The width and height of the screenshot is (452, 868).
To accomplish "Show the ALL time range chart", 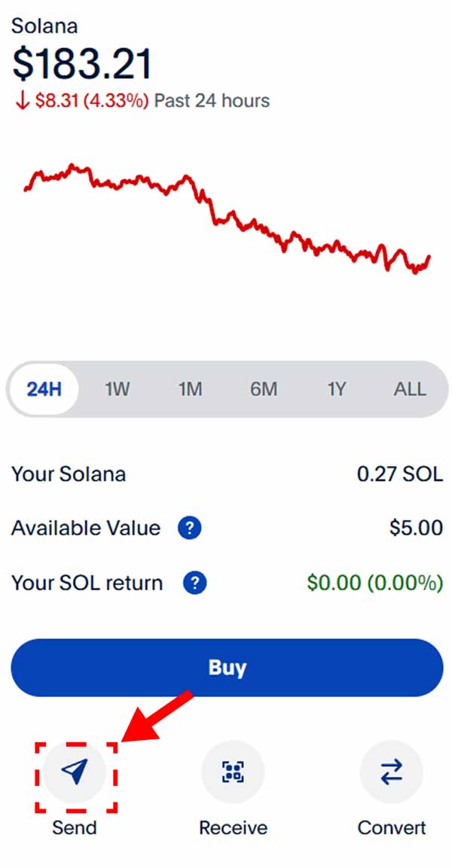I will coord(410,389).
